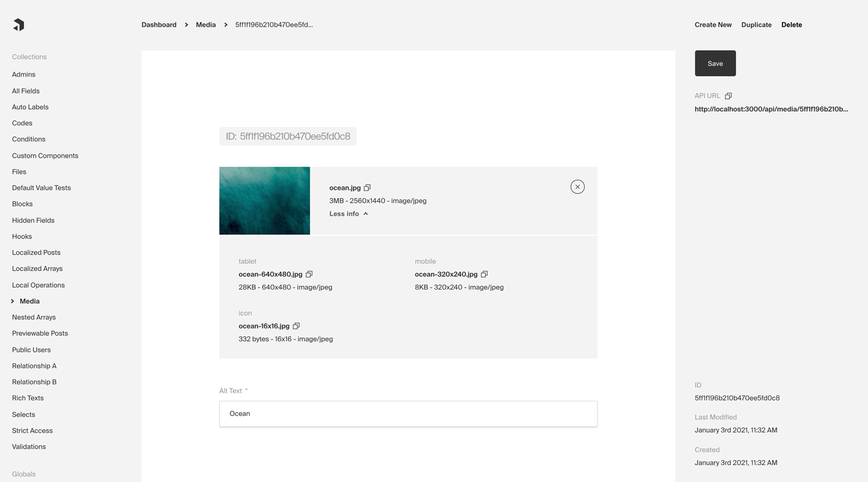Click the Alt Text input field
The height and width of the screenshot is (482, 868).
click(408, 414)
